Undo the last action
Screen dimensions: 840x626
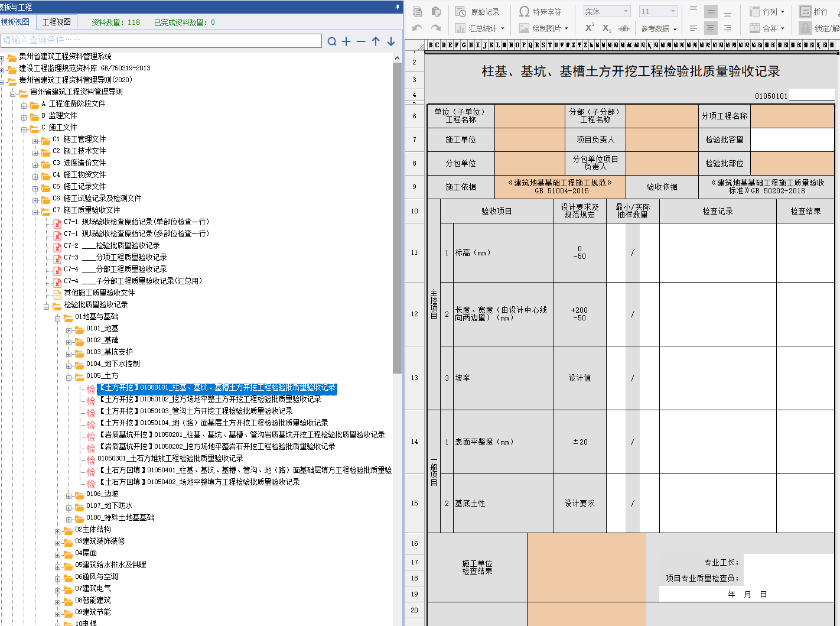(417, 28)
